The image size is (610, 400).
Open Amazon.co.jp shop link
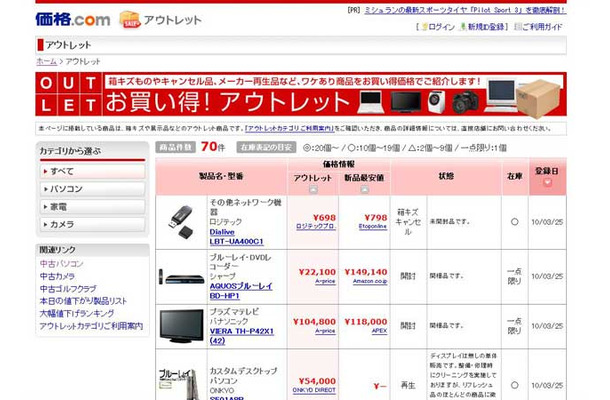click(370, 281)
